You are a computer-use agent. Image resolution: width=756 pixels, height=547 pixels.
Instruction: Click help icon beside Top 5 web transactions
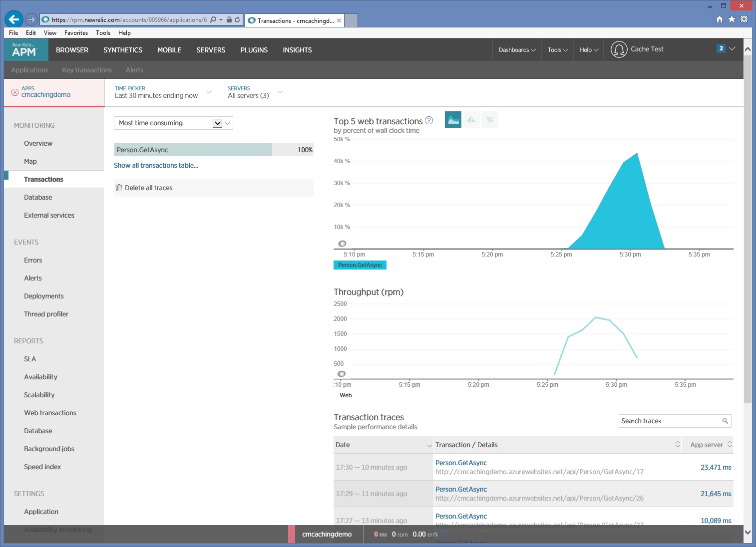[x=429, y=121]
